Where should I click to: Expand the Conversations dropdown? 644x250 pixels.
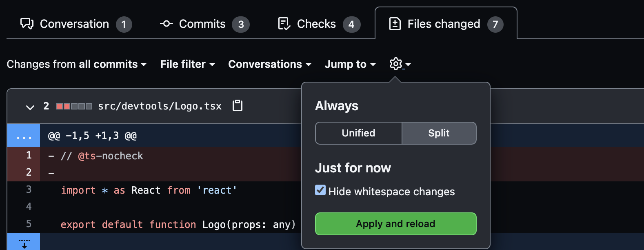[x=270, y=64]
